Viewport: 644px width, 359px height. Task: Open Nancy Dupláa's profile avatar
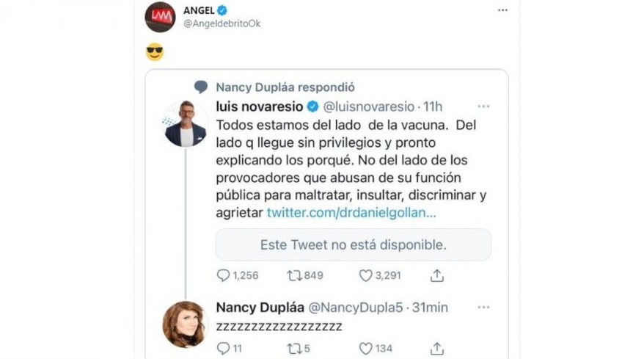tap(185, 323)
